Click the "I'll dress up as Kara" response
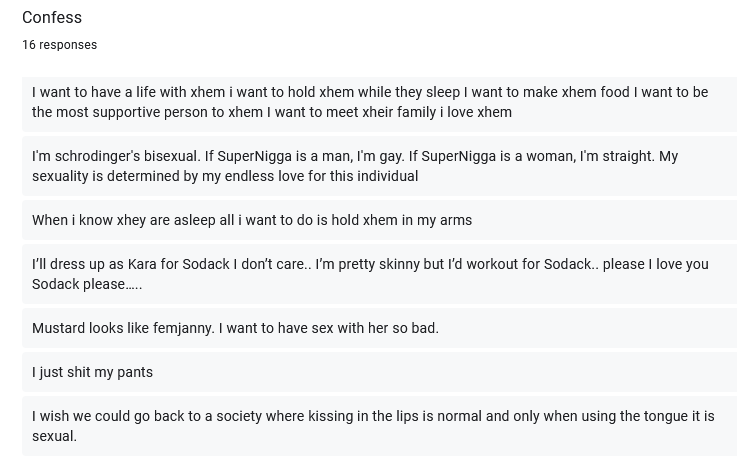The height and width of the screenshot is (460, 737). point(379,274)
